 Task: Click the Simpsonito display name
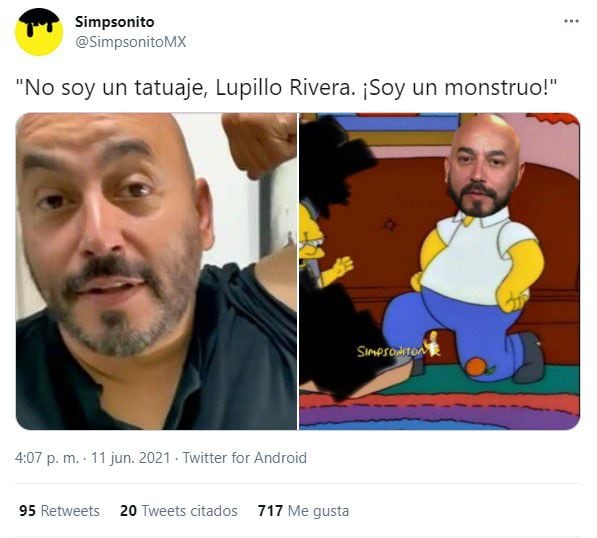point(115,22)
